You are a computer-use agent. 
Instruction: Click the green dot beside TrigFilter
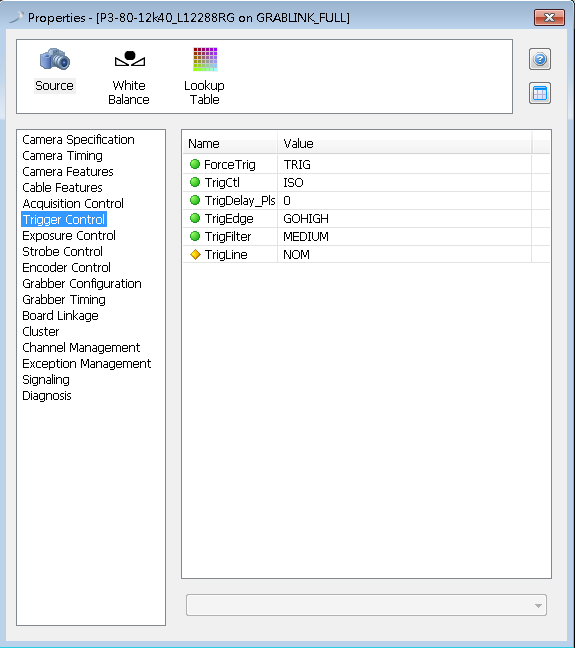pyautogui.click(x=195, y=236)
